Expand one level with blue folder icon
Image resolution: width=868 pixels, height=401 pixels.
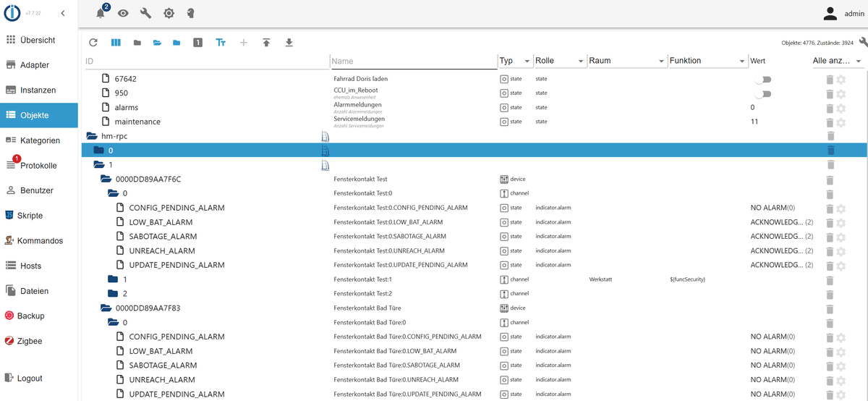[176, 43]
